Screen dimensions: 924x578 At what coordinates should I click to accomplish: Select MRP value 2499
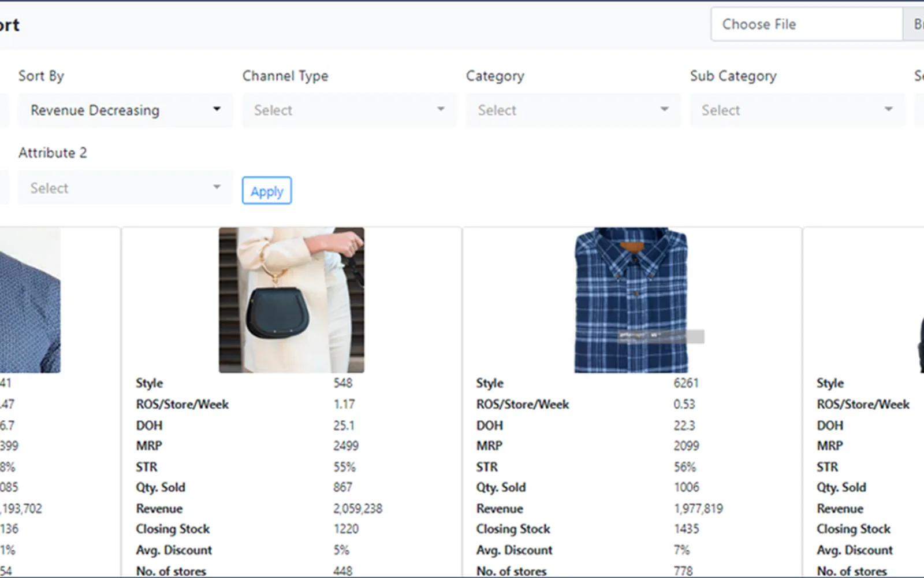point(346,446)
